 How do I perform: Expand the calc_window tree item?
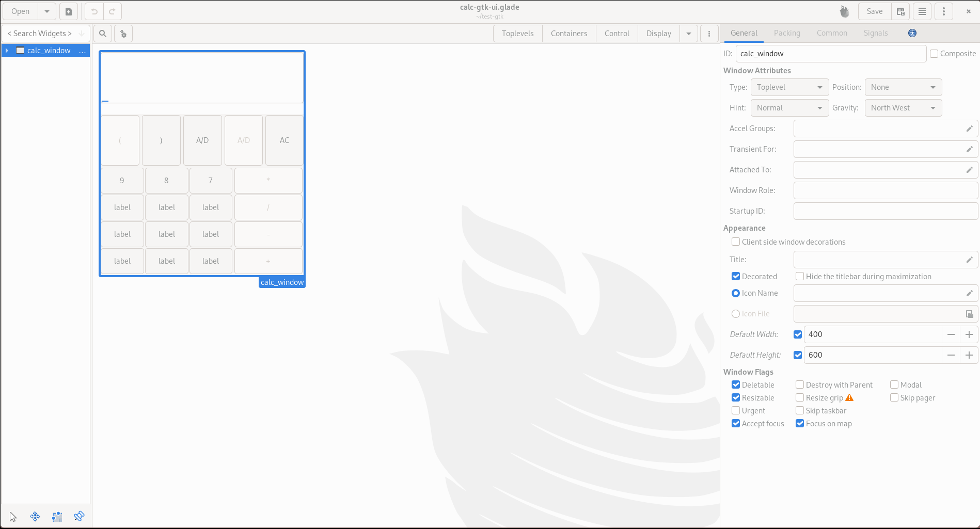click(7, 51)
